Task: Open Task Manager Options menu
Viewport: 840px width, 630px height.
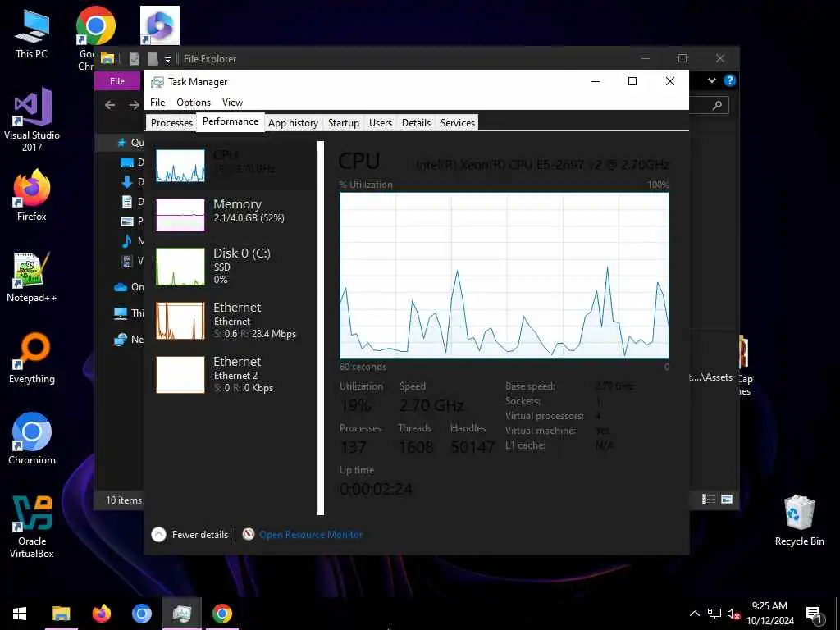Action: click(x=194, y=103)
